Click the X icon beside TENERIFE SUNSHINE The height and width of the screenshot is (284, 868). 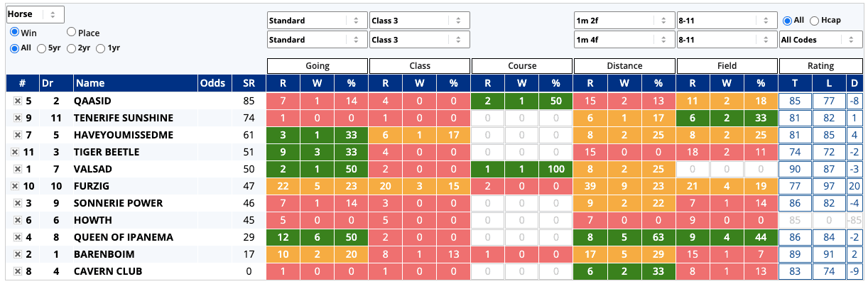click(x=17, y=118)
